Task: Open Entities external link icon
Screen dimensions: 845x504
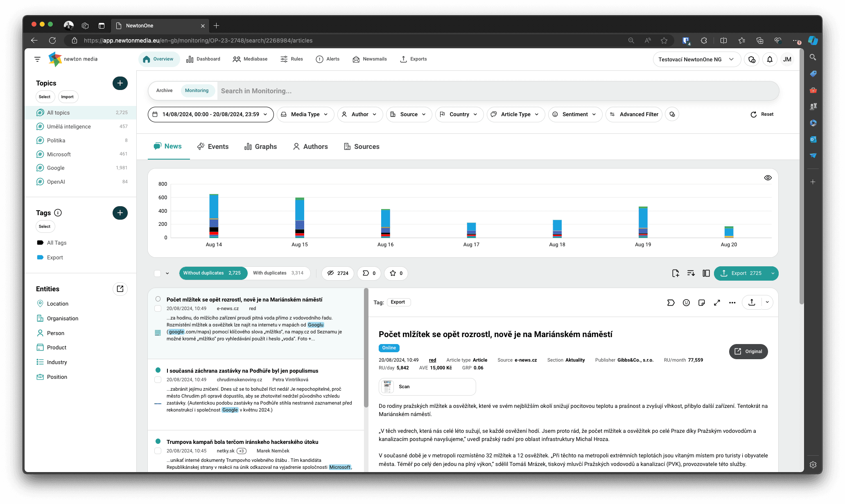Action: point(120,289)
